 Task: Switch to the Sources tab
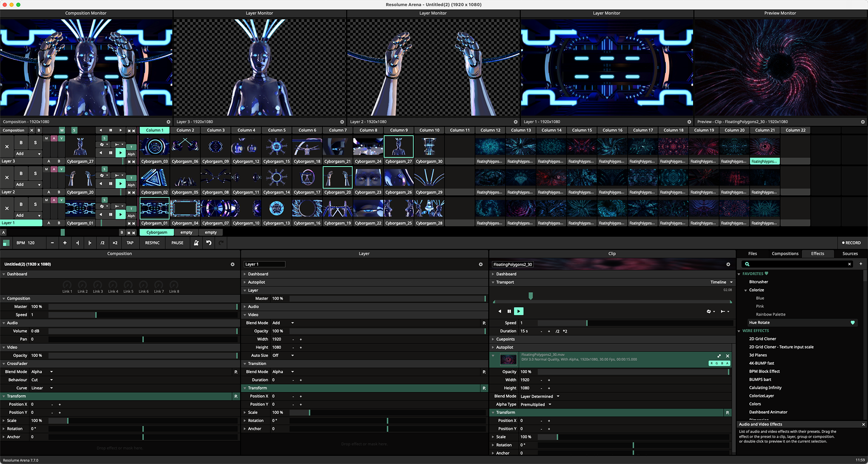click(x=850, y=254)
